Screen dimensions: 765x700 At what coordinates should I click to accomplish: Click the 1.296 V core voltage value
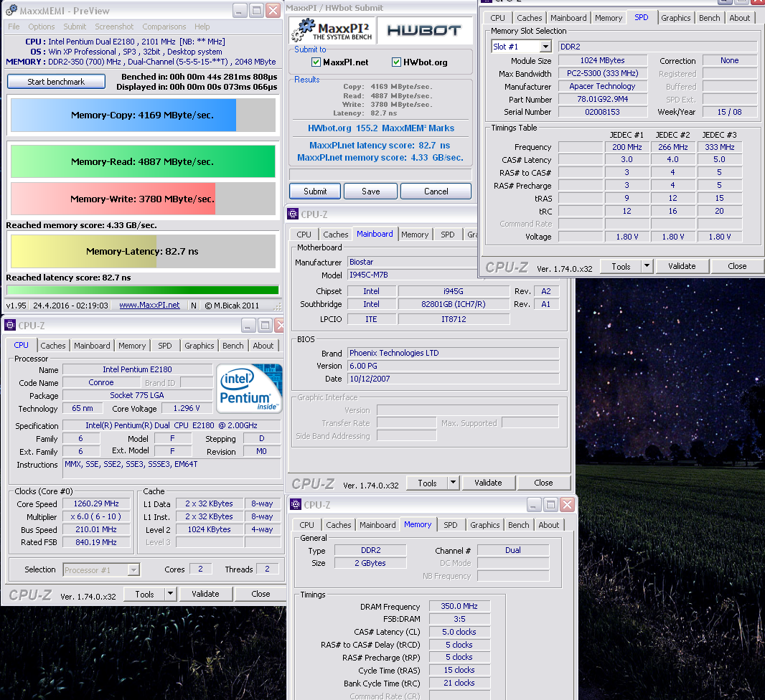(187, 408)
